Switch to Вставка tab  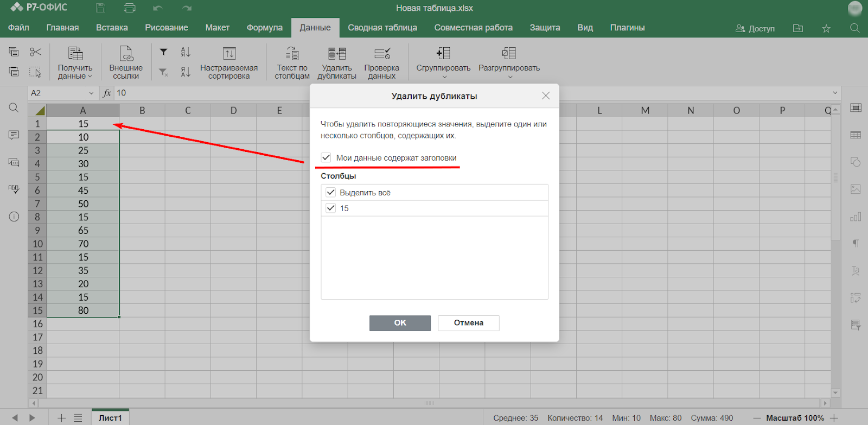point(112,28)
